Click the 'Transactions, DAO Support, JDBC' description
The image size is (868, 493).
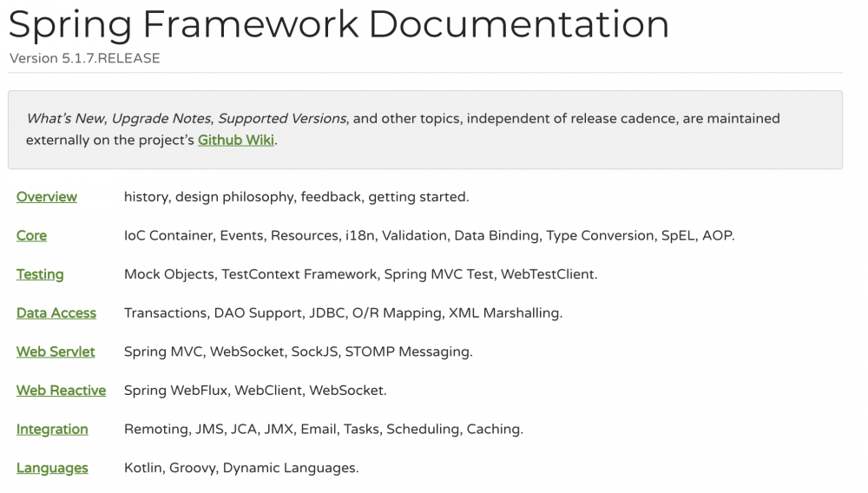tap(343, 313)
